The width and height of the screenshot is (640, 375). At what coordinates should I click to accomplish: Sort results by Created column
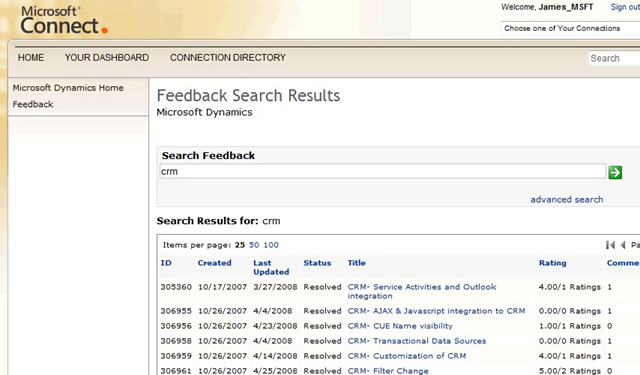pyautogui.click(x=215, y=263)
